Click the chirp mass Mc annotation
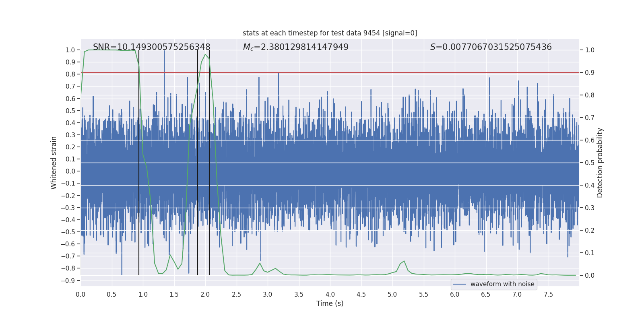This screenshot has width=644, height=322. click(295, 47)
